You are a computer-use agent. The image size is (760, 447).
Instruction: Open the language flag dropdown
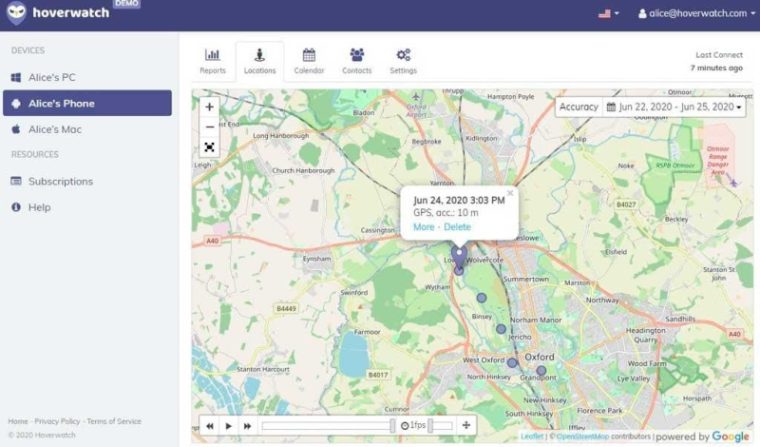click(608, 14)
